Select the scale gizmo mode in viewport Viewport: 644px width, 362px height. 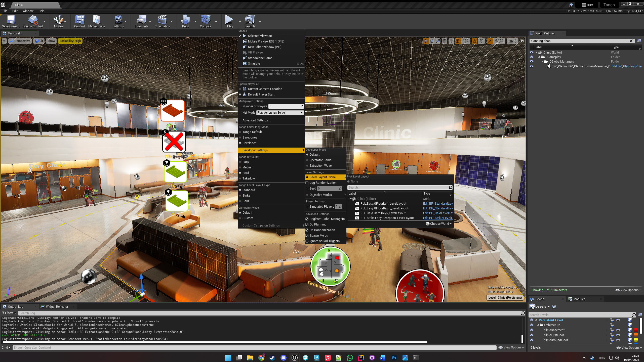click(x=438, y=41)
